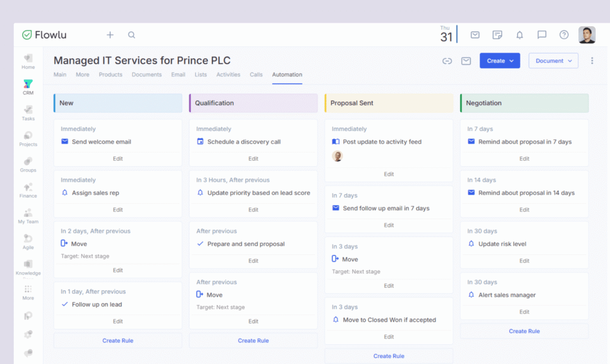Open the mail inbox icon in top bar
This screenshot has height=364, width=610.
click(x=475, y=35)
